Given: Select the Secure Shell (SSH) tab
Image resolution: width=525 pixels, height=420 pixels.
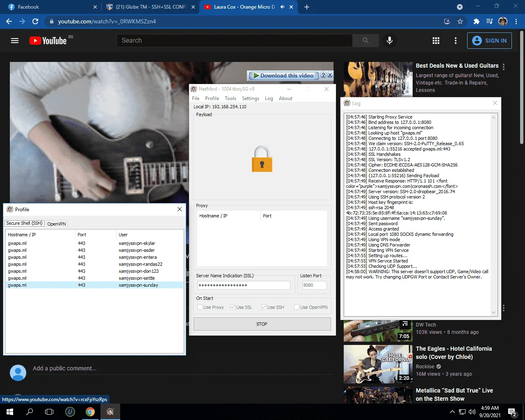Looking at the screenshot, I should click(x=25, y=223).
